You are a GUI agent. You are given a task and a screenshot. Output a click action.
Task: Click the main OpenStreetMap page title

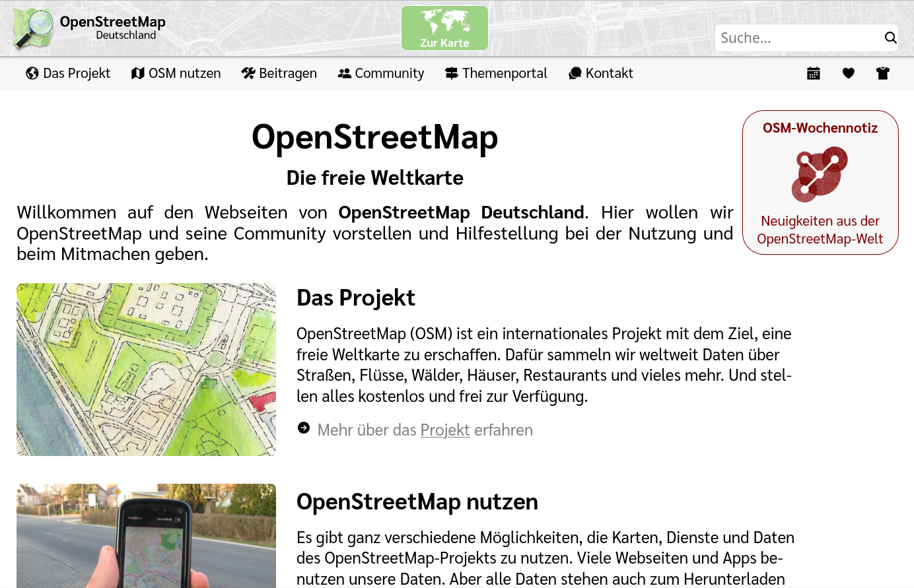pyautogui.click(x=375, y=137)
